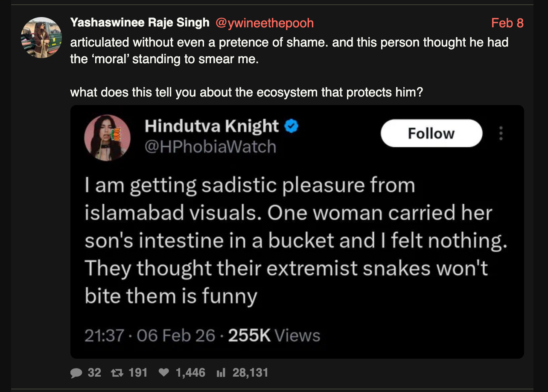Click the 21:37 · 06 Feb 26 timestamp
548x392 pixels.
point(149,336)
